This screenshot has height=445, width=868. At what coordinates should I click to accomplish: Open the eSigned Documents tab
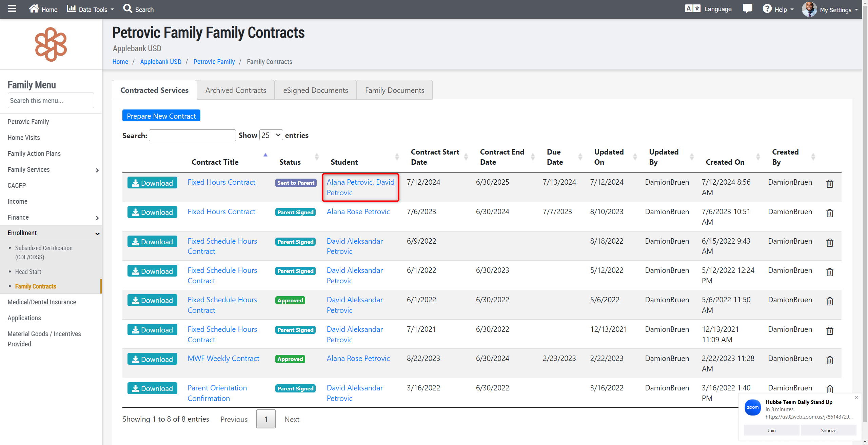(x=315, y=90)
